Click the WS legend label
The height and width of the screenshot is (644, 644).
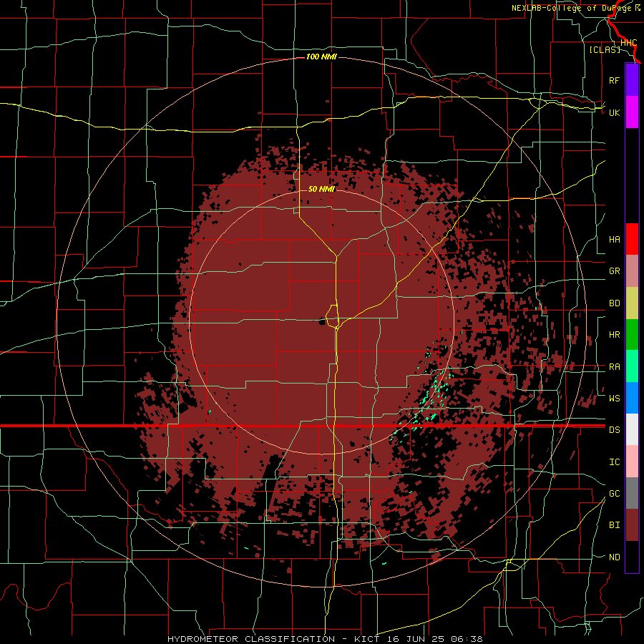pyautogui.click(x=614, y=399)
